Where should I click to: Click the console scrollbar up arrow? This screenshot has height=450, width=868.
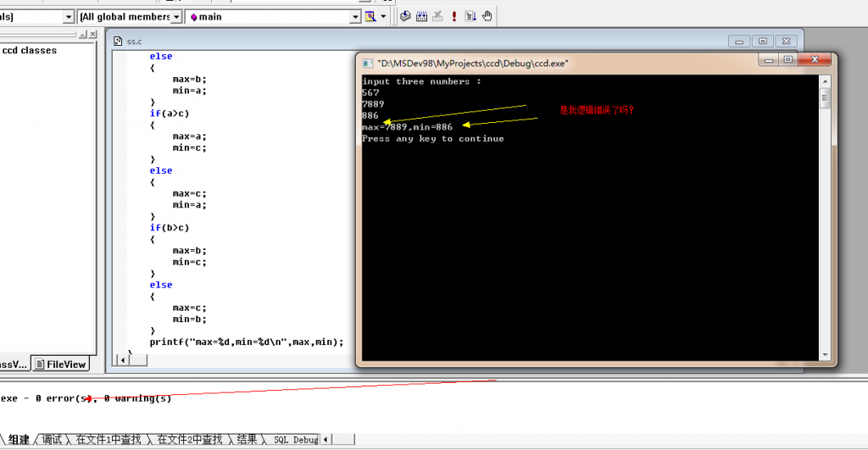coord(825,81)
